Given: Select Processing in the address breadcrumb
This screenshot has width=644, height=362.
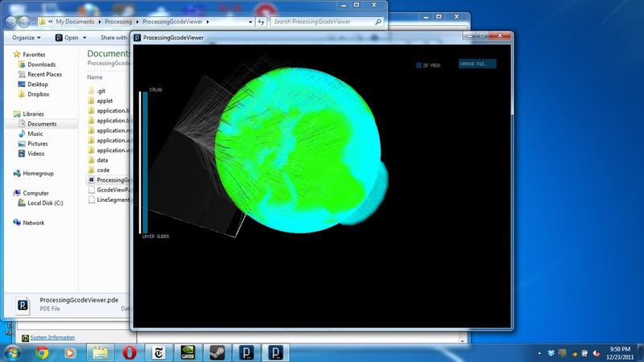Looking at the screenshot, I should click(118, 22).
